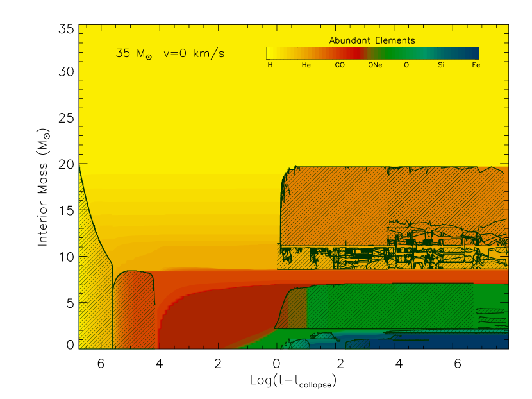The height and width of the screenshot is (399, 532).
Task: Click the "Abundant Elements" colorbar title
Action: [x=372, y=40]
